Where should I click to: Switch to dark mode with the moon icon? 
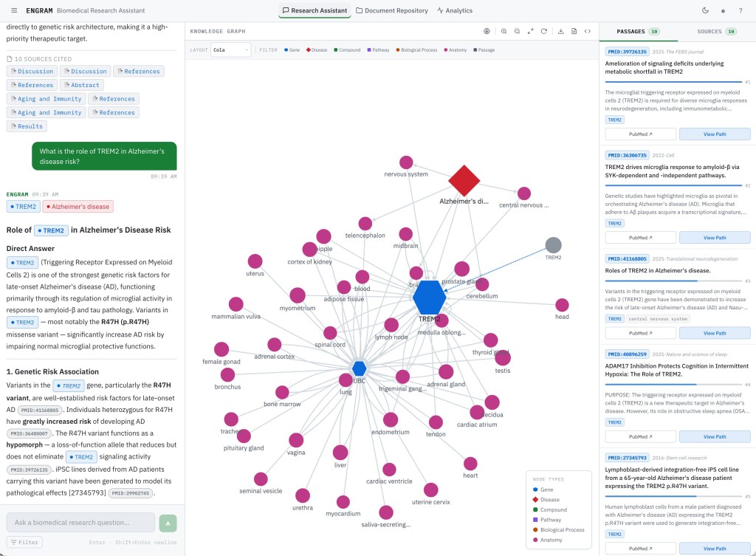click(x=705, y=10)
